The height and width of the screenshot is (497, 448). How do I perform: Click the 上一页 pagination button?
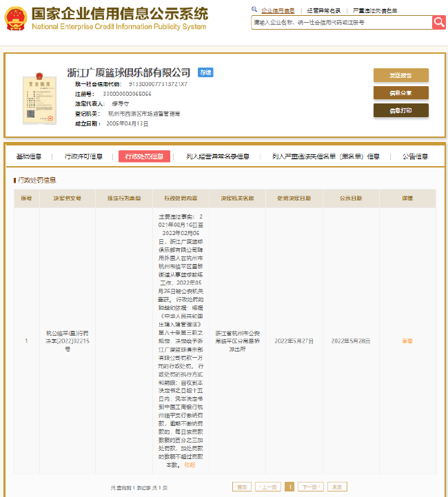click(x=268, y=487)
